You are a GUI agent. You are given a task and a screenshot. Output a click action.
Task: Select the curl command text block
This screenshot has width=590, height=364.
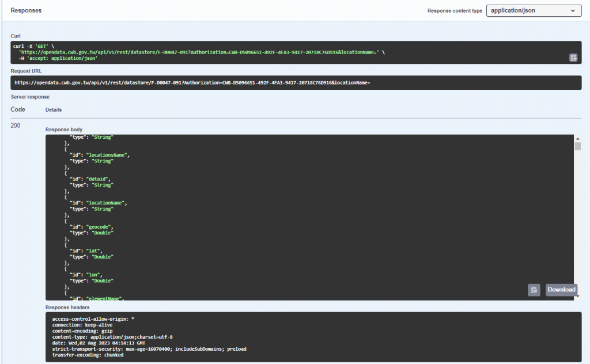296,52
